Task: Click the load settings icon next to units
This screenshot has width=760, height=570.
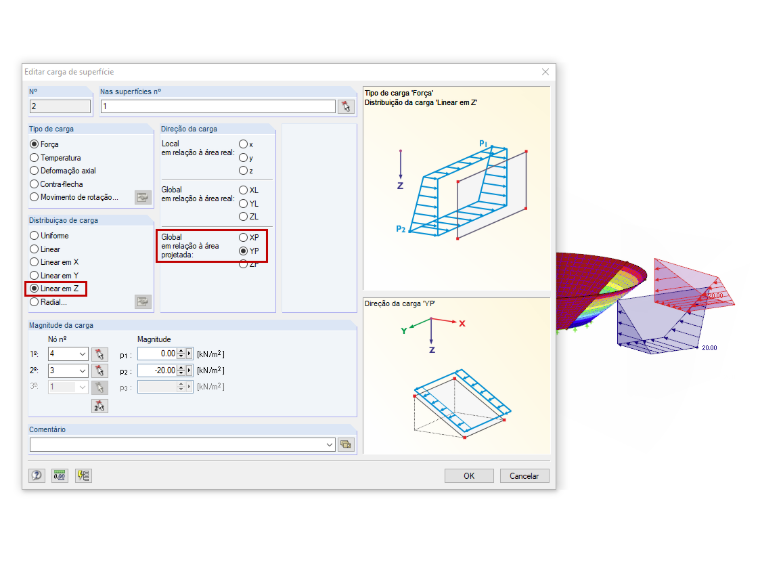Action: [83, 475]
